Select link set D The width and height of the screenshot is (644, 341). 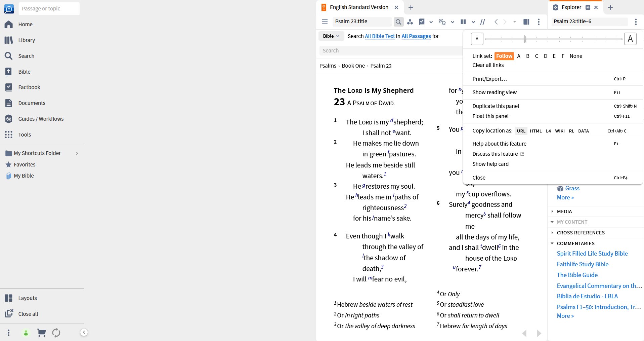tap(546, 56)
